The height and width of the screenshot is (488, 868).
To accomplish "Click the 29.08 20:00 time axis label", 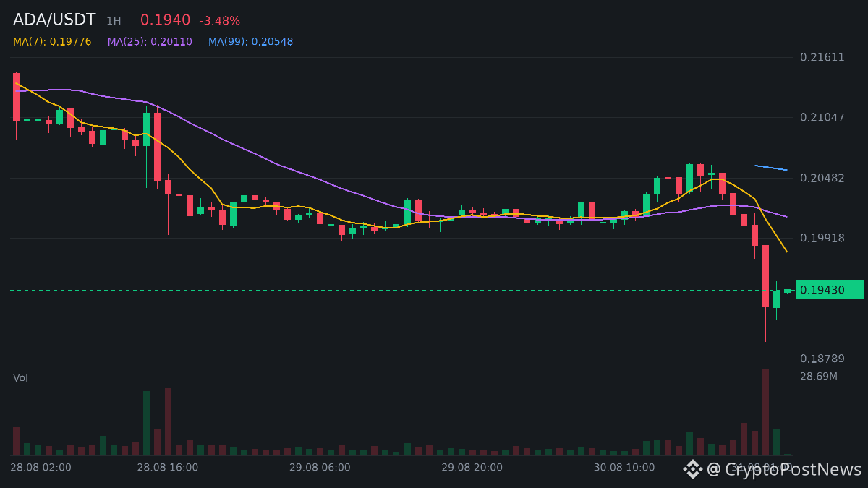I will coord(472,468).
